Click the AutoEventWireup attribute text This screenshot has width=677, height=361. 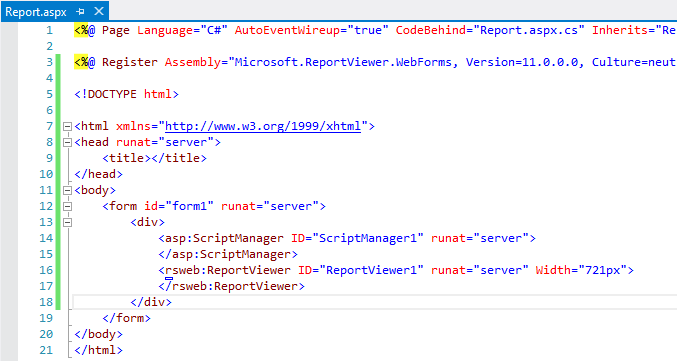click(x=287, y=30)
